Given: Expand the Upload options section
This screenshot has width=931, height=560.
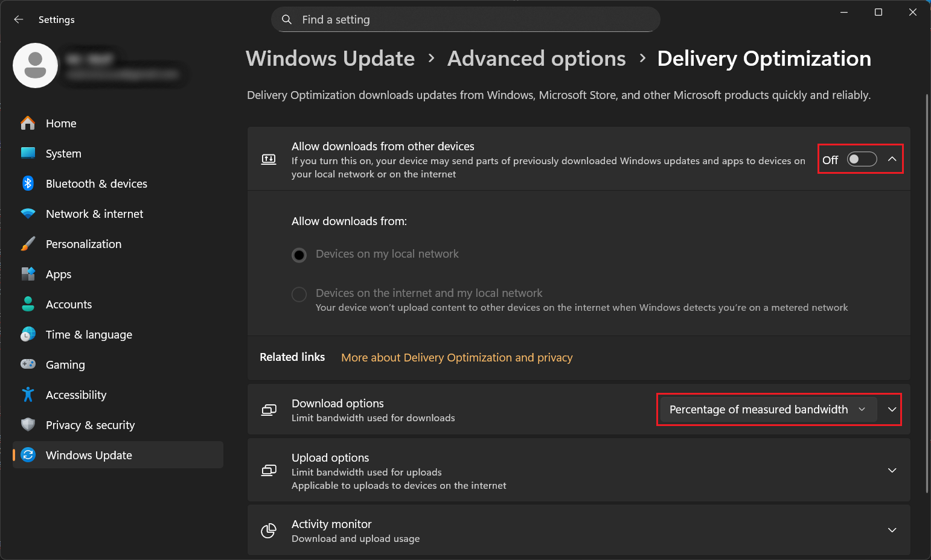Looking at the screenshot, I should [x=892, y=470].
